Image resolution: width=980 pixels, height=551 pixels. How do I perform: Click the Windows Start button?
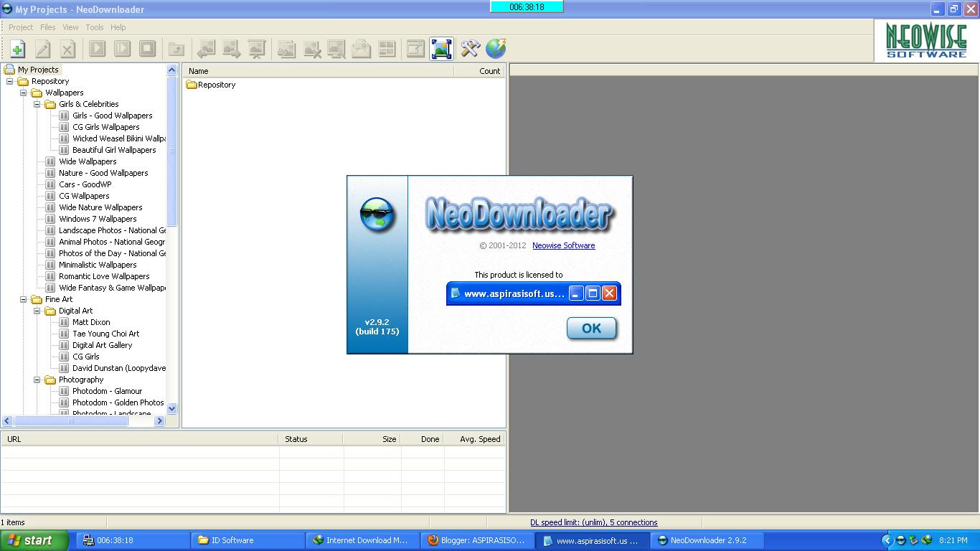(34, 541)
